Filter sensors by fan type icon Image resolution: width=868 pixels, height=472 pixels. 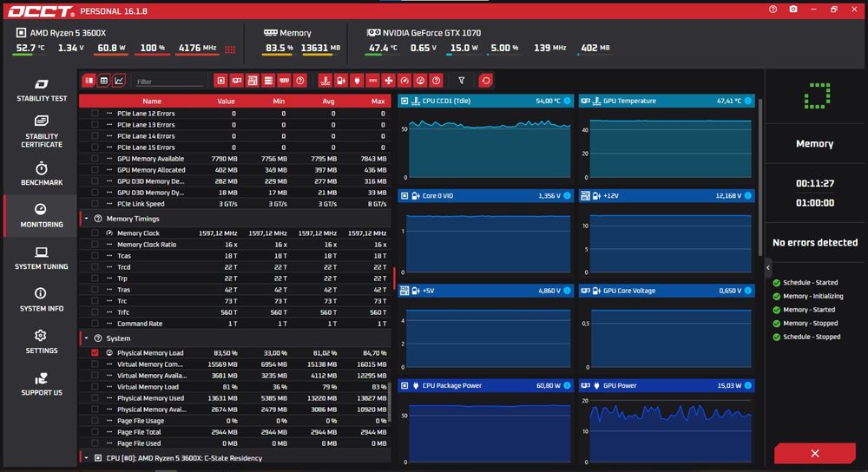(x=389, y=81)
